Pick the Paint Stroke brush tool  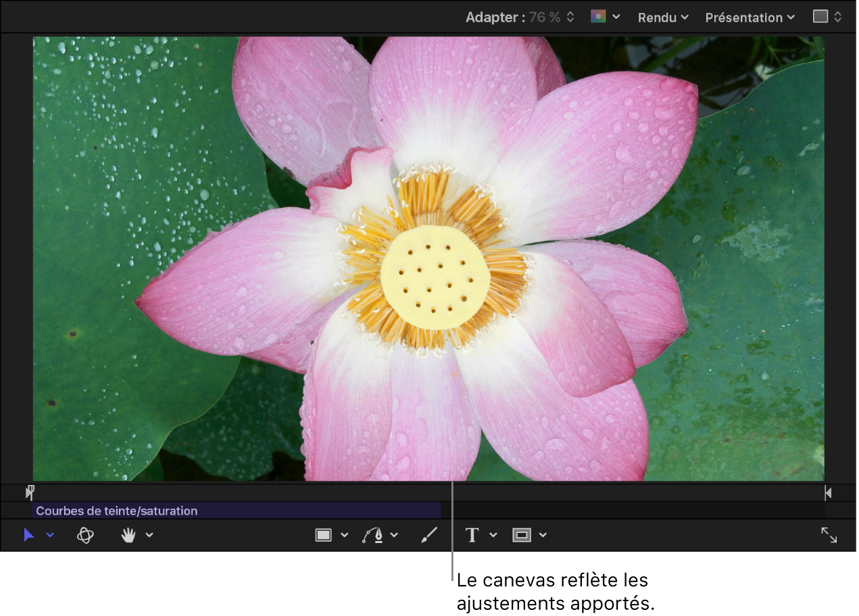(x=428, y=535)
